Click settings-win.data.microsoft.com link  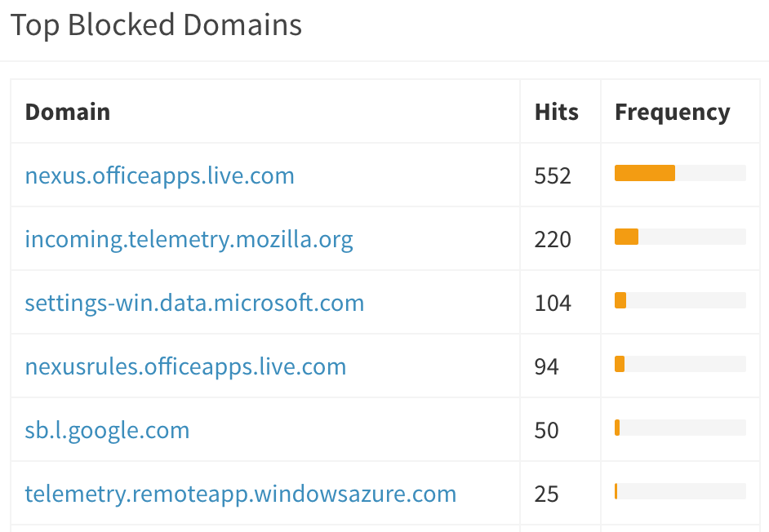point(194,303)
